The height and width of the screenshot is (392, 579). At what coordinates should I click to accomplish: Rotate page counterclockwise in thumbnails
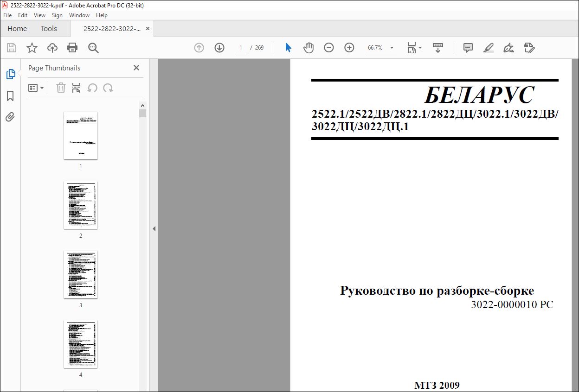(92, 88)
